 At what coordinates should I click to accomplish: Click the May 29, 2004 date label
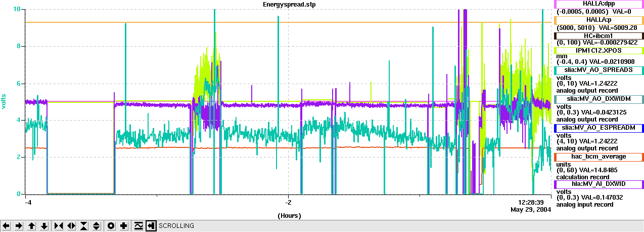click(x=531, y=210)
